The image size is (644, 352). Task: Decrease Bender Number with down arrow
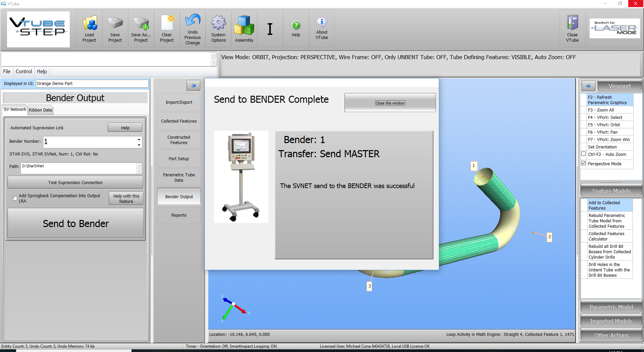pos(139,145)
